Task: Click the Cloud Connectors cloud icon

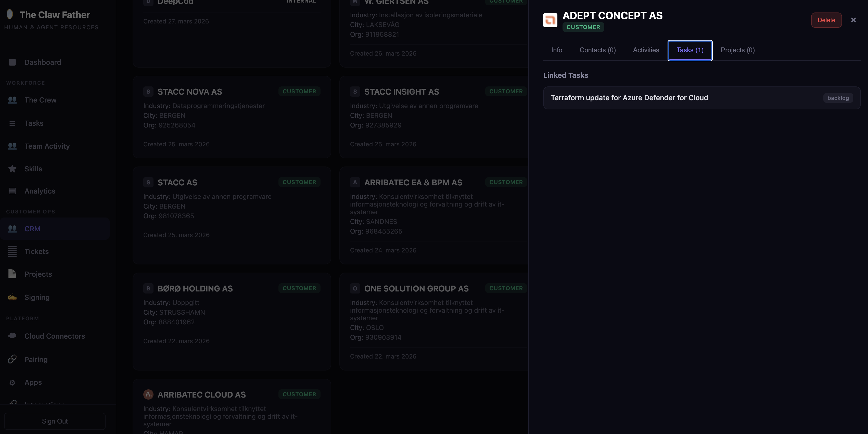Action: tap(12, 336)
